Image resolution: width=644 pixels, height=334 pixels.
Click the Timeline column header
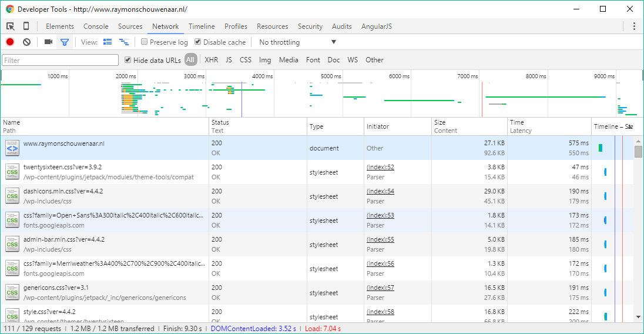613,126
